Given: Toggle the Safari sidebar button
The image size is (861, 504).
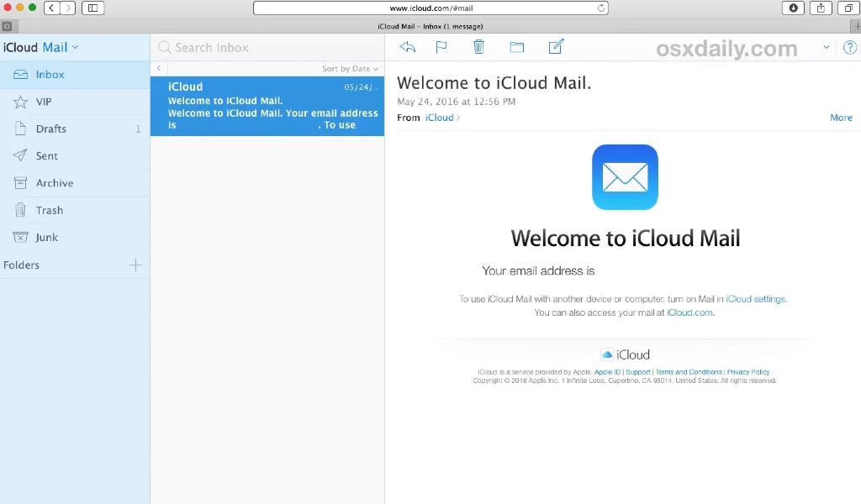Looking at the screenshot, I should point(92,8).
